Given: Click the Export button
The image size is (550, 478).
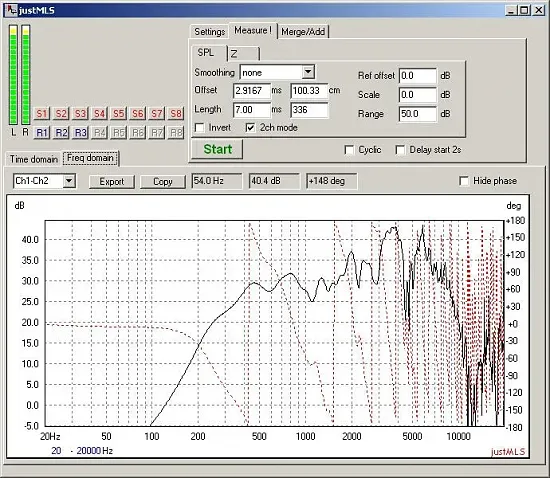Looking at the screenshot, I should point(112,182).
